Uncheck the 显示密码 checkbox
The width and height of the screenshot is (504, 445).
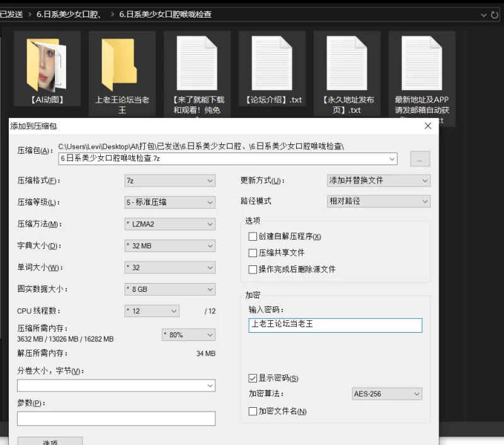[253, 378]
